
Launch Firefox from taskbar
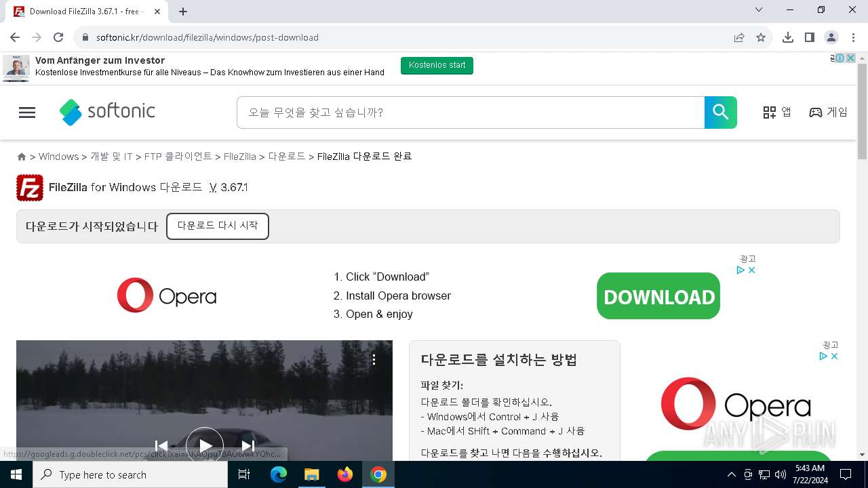345,474
